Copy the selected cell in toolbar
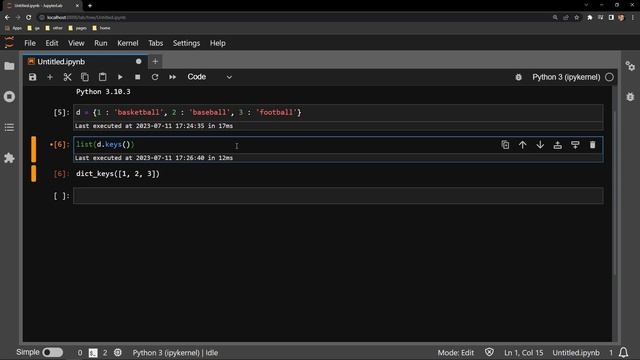This screenshot has width=640, height=360. tap(85, 77)
